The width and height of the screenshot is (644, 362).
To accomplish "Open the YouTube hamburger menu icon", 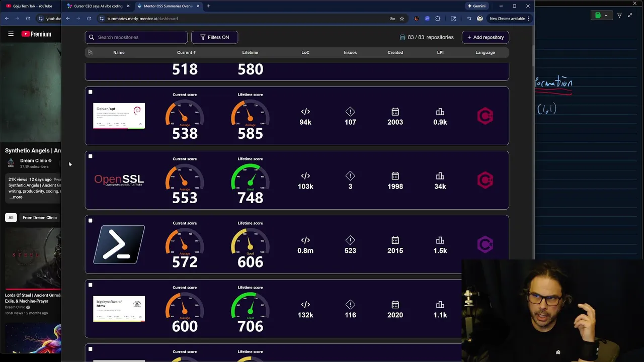I will pyautogui.click(x=11, y=34).
